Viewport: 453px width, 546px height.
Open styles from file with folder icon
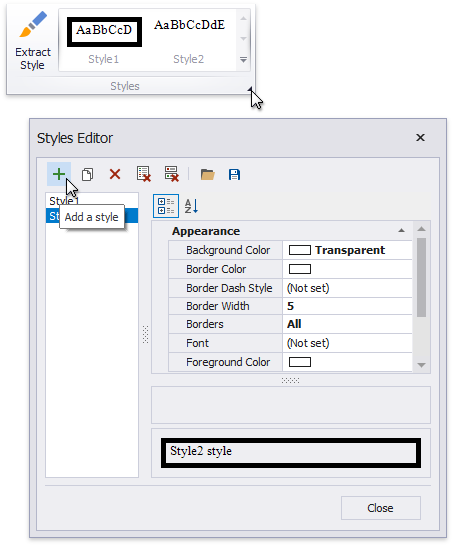[x=208, y=174]
